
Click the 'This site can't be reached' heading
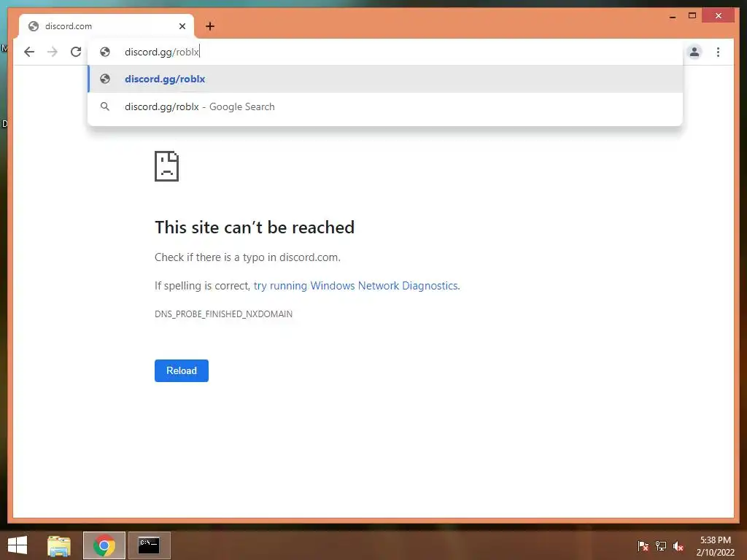pyautogui.click(x=255, y=227)
